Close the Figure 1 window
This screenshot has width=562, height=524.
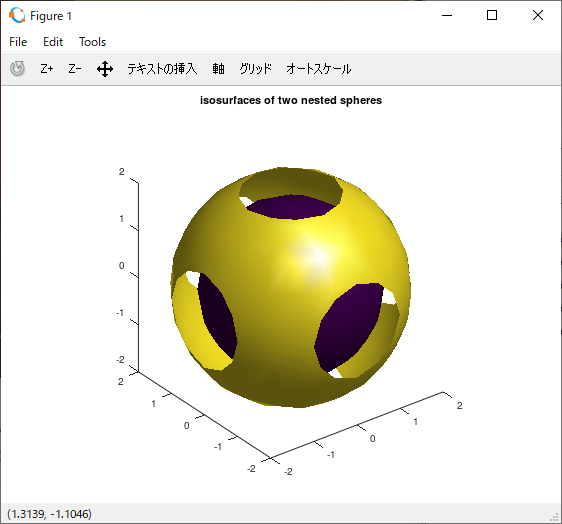(538, 15)
